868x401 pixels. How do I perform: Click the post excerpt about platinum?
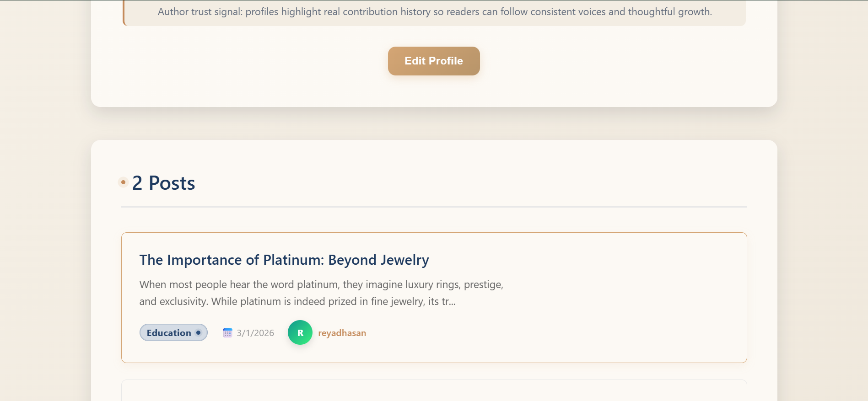click(320, 293)
